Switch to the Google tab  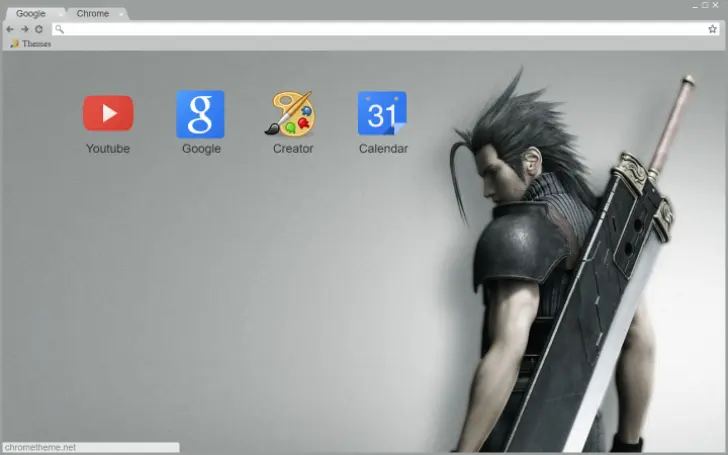tap(30, 14)
